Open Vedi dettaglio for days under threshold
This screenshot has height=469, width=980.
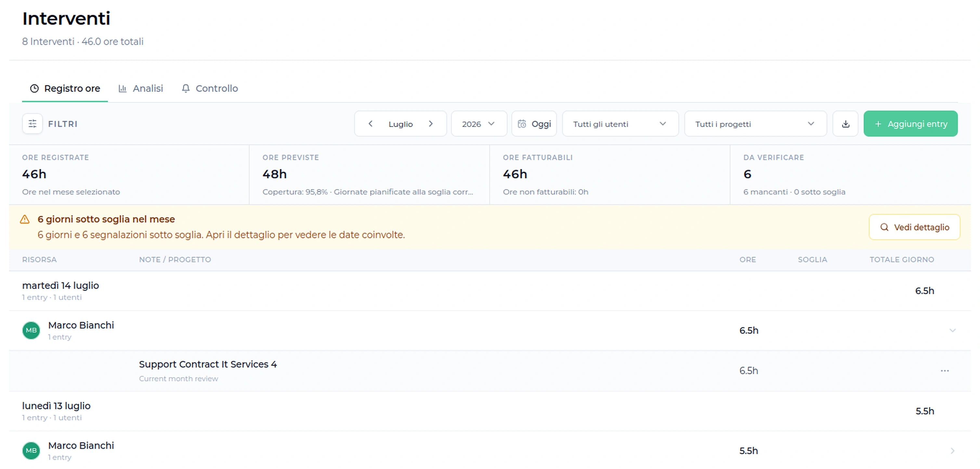tap(915, 227)
